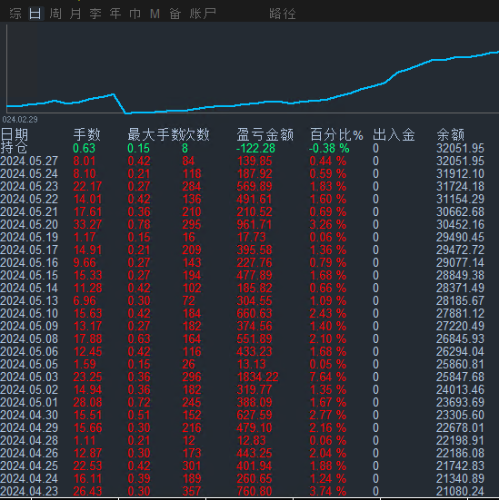Select the 年 yearly tab
The width and height of the screenshot is (499, 500).
pos(115,14)
